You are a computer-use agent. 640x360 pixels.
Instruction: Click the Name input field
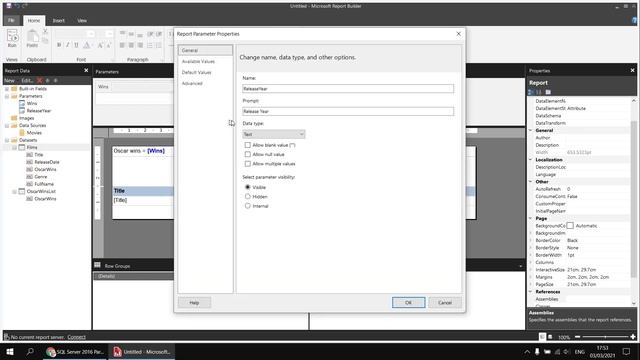[x=348, y=89]
